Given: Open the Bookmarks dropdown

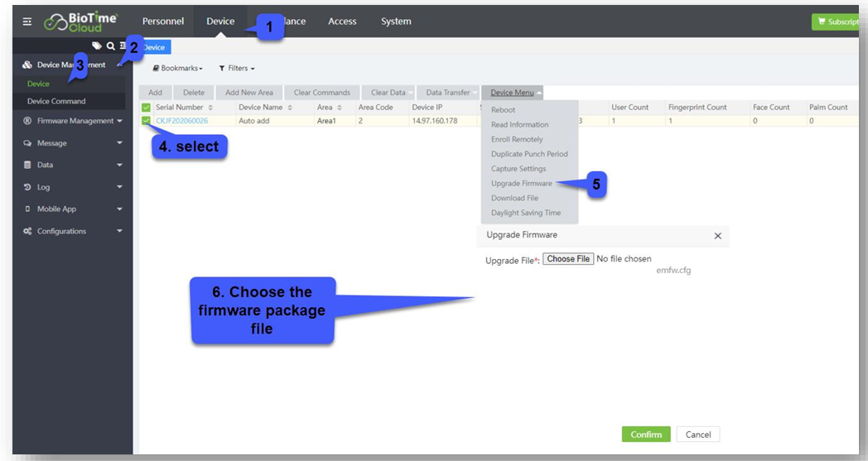Looking at the screenshot, I should click(178, 69).
